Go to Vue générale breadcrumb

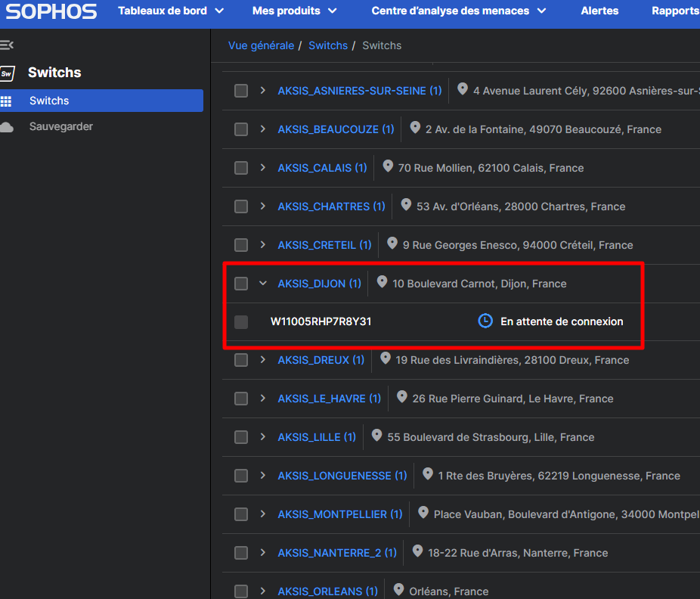[261, 45]
